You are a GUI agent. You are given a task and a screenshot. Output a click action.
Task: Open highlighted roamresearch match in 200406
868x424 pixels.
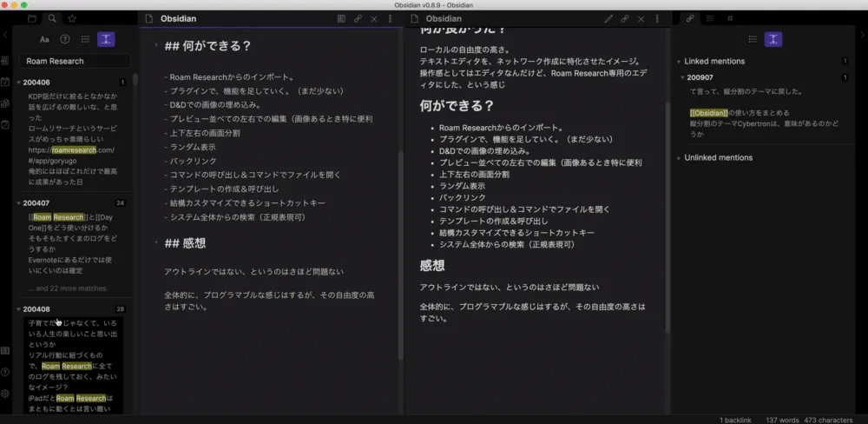coord(74,150)
